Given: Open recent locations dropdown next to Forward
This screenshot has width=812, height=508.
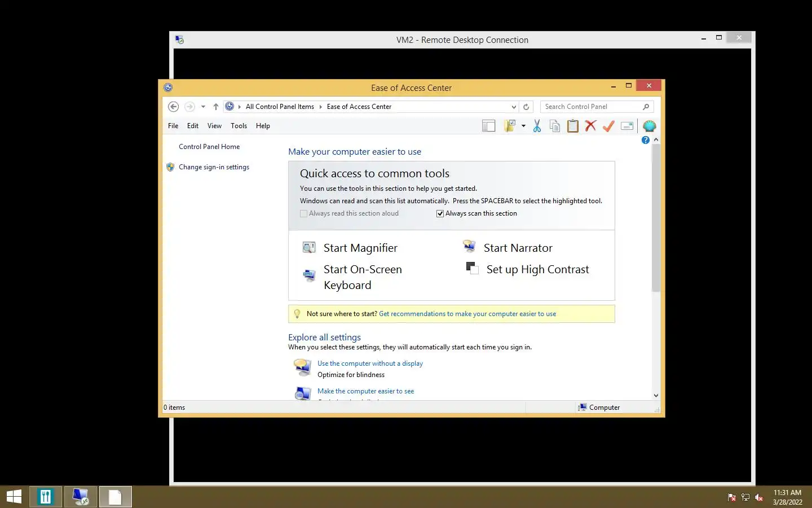Looking at the screenshot, I should 203,107.
